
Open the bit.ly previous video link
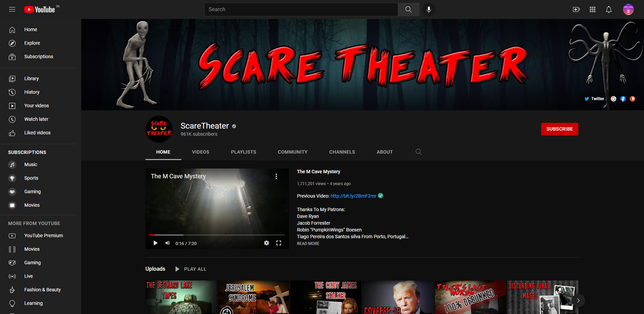(353, 196)
